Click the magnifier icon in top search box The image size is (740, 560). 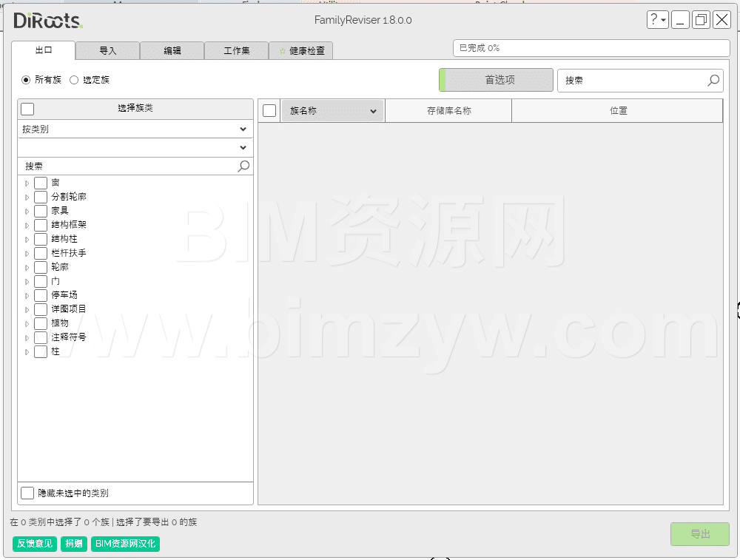point(713,80)
